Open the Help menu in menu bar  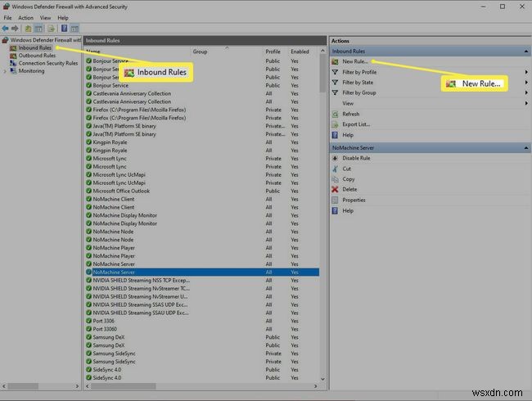pyautogui.click(x=63, y=18)
